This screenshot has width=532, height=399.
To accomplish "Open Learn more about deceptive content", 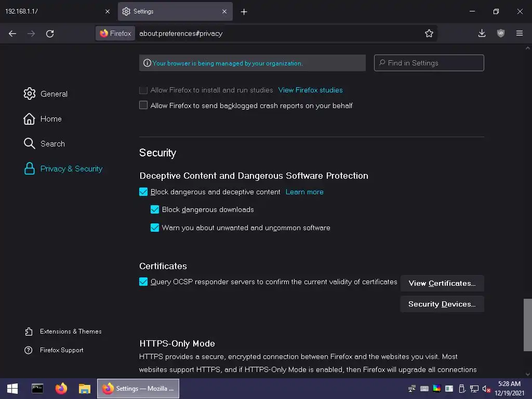I will point(304,192).
